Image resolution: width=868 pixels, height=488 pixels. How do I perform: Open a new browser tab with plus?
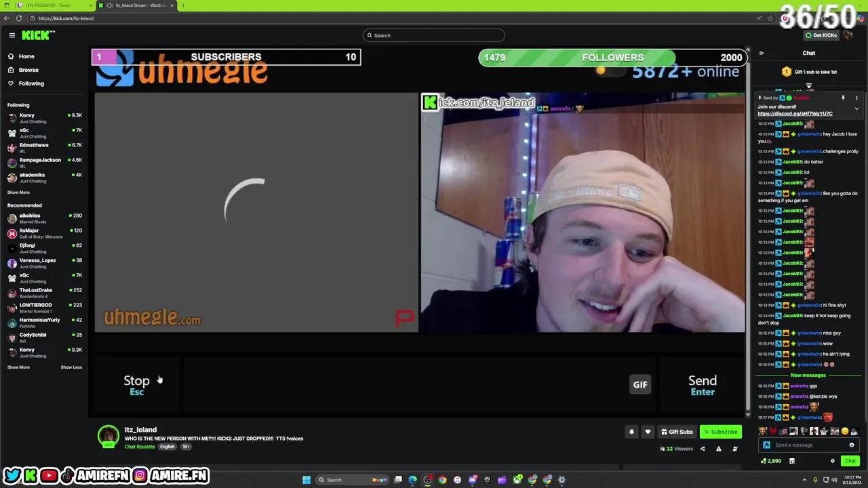182,5
